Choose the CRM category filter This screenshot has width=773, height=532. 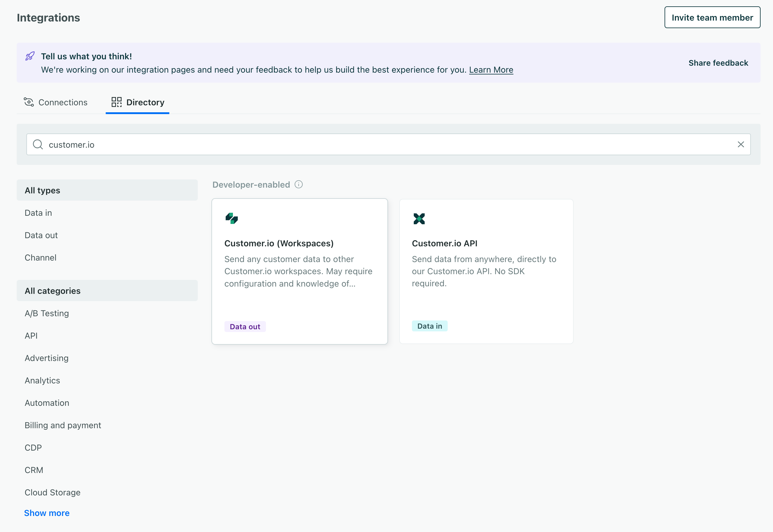(x=34, y=470)
